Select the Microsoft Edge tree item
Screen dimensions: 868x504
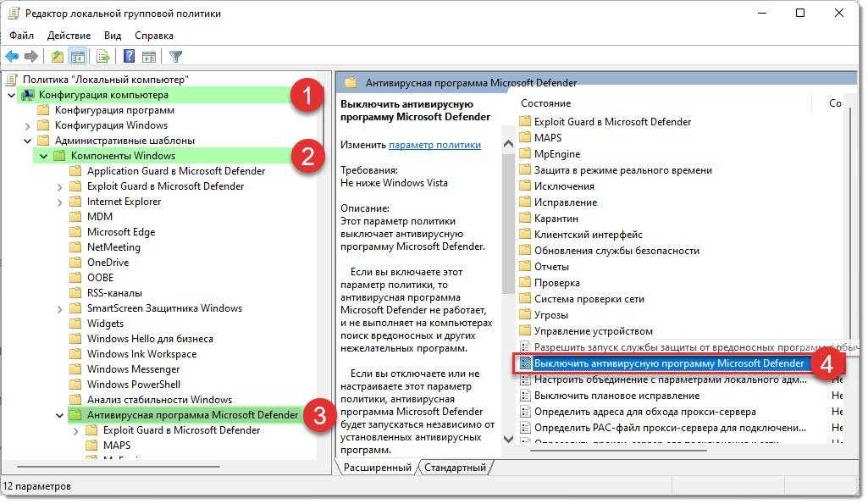pyautogui.click(x=121, y=232)
